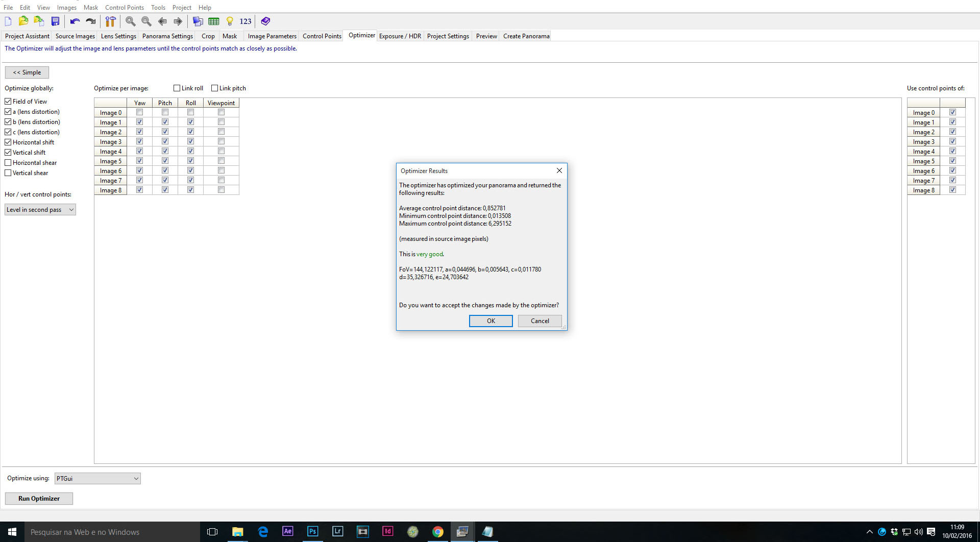Viewport: 980px width, 542px height.
Task: Open the Project menu
Action: click(x=182, y=8)
